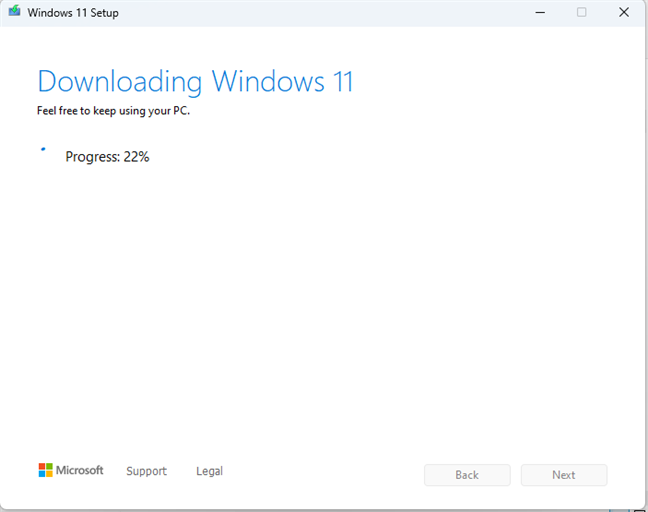Image resolution: width=648 pixels, height=512 pixels.
Task: Click the spinning progress indicator
Action: 43,149
